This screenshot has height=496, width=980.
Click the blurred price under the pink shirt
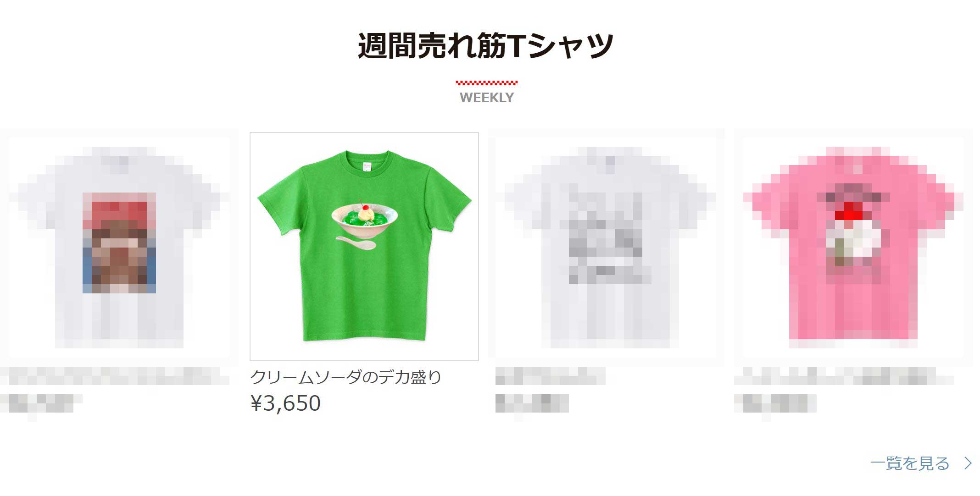tap(775, 403)
